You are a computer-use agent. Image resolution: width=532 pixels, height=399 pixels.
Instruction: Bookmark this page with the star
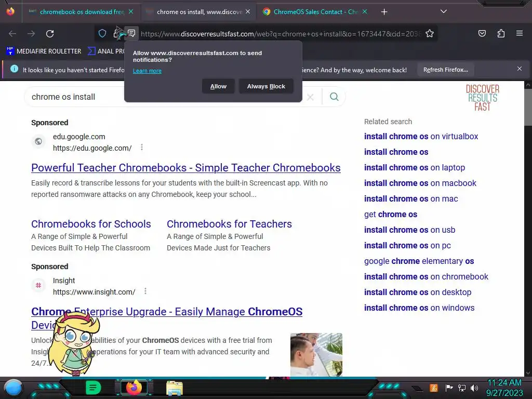click(430, 34)
